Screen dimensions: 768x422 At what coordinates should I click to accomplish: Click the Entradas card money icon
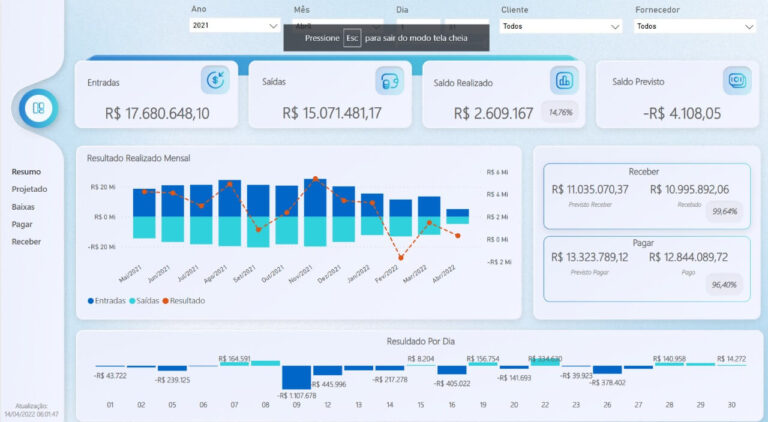215,80
